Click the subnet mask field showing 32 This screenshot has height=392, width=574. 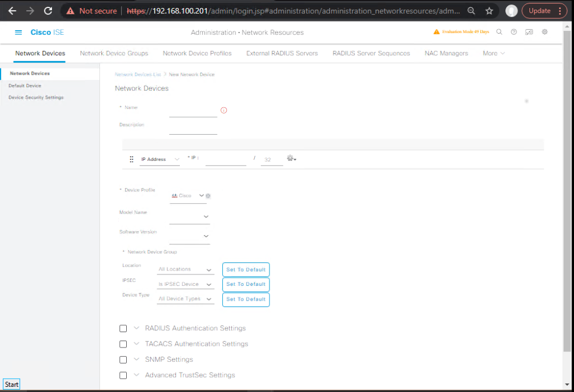tap(272, 160)
